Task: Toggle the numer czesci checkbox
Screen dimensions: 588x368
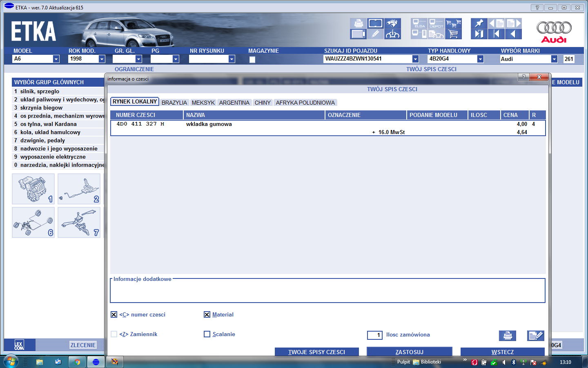Action: click(114, 314)
